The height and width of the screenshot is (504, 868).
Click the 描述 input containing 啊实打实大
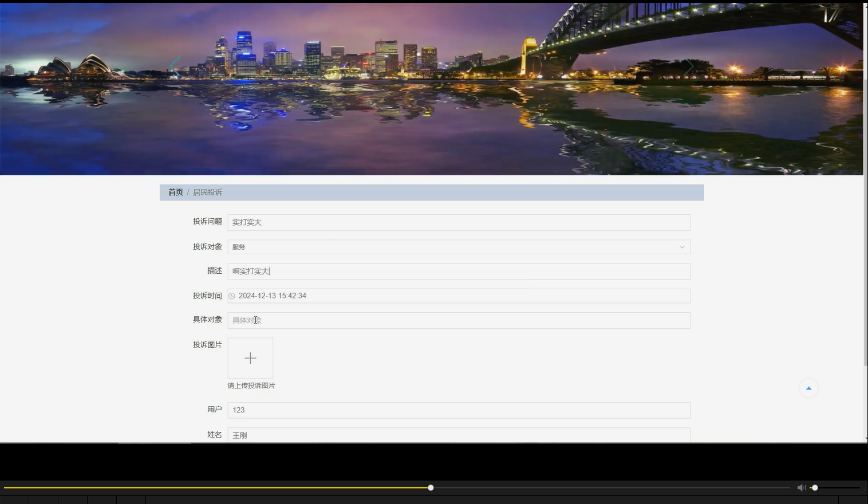pyautogui.click(x=458, y=271)
